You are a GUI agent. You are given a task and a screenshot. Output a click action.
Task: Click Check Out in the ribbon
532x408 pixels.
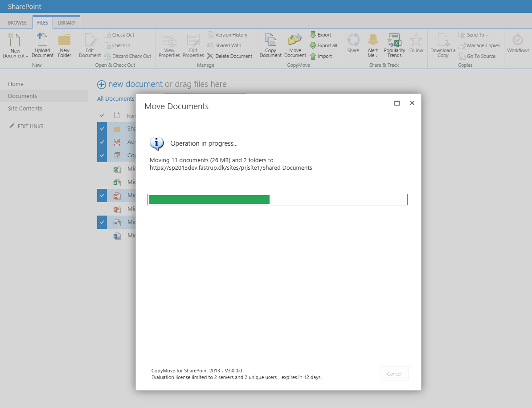point(119,35)
